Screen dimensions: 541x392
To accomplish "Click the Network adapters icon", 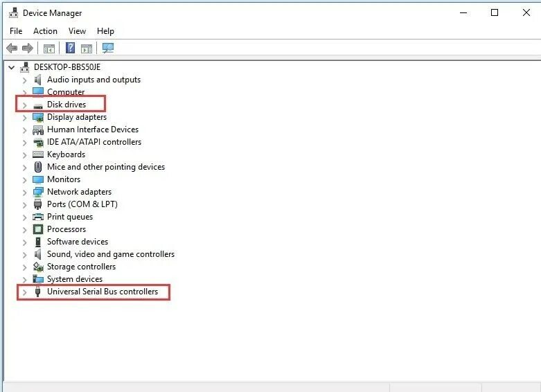I will (x=38, y=192).
